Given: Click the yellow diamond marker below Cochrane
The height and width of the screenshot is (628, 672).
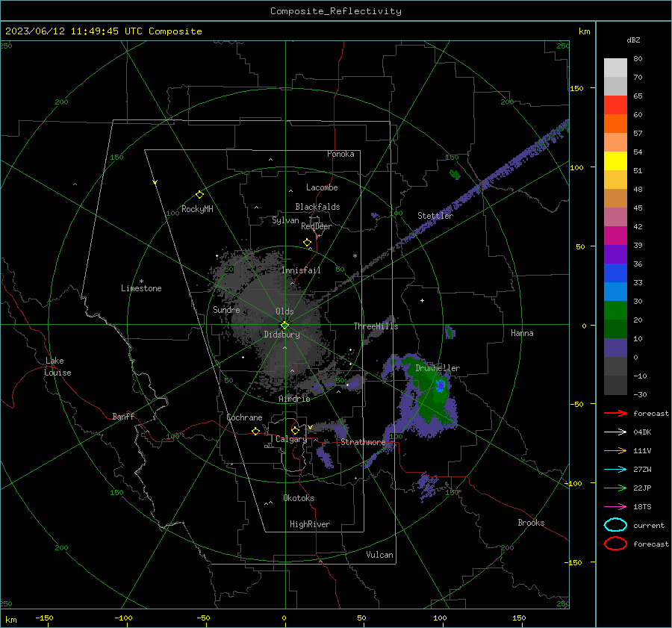Looking at the screenshot, I should [255, 432].
